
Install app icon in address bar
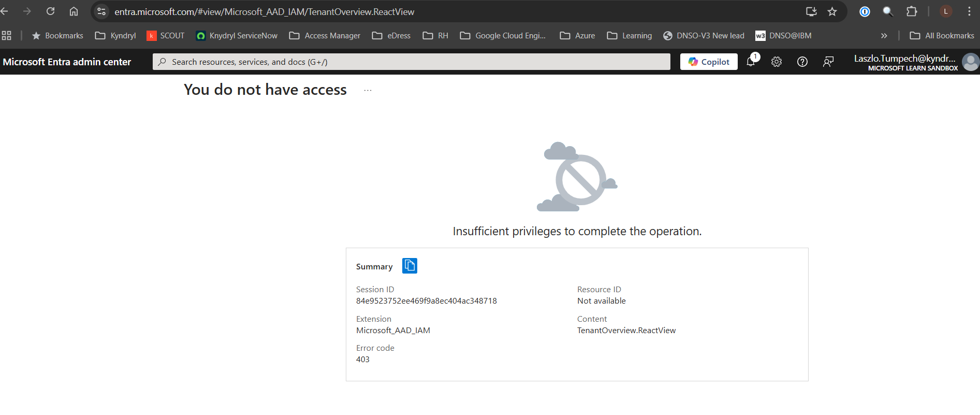tap(811, 11)
